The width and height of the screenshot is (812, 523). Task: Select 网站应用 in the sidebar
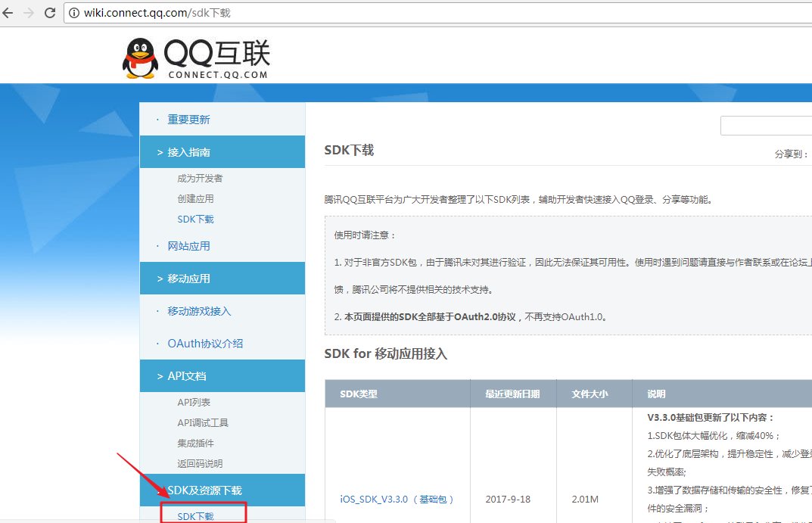click(188, 246)
